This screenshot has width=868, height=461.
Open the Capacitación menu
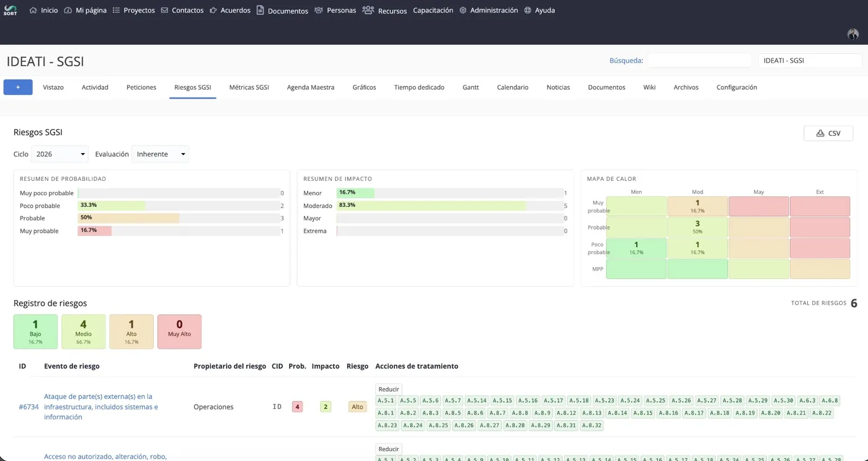[433, 11]
